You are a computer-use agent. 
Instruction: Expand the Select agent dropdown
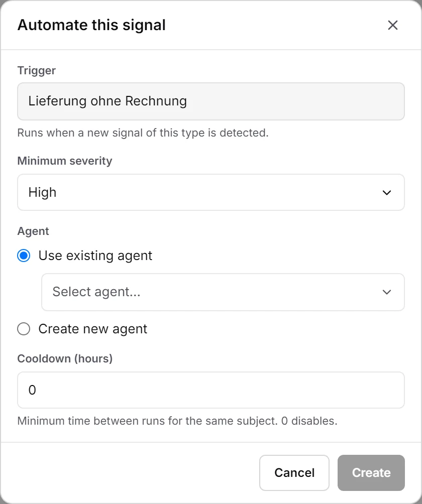(x=223, y=292)
